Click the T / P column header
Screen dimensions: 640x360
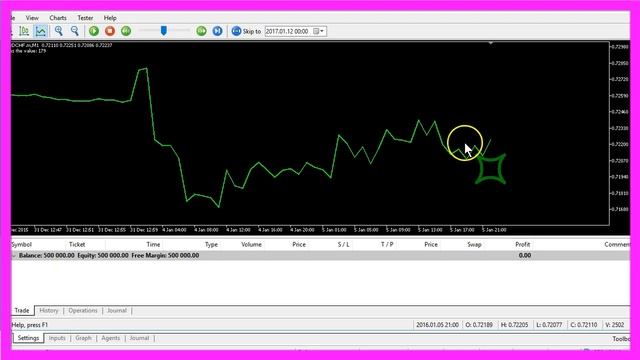[387, 244]
